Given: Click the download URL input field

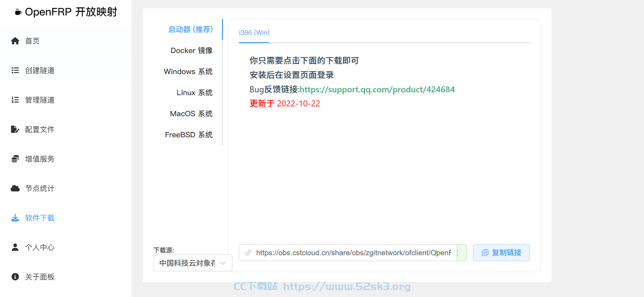Looking at the screenshot, I should coord(348,253).
